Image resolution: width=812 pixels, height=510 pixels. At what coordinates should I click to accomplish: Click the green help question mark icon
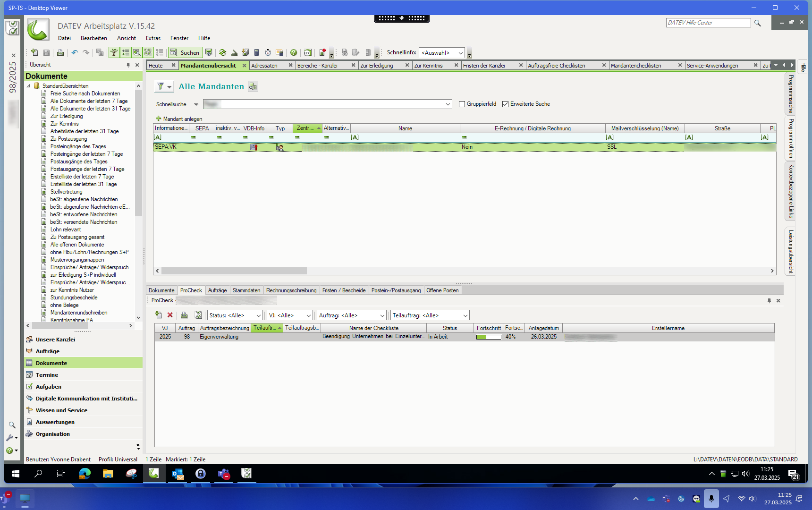coord(294,53)
